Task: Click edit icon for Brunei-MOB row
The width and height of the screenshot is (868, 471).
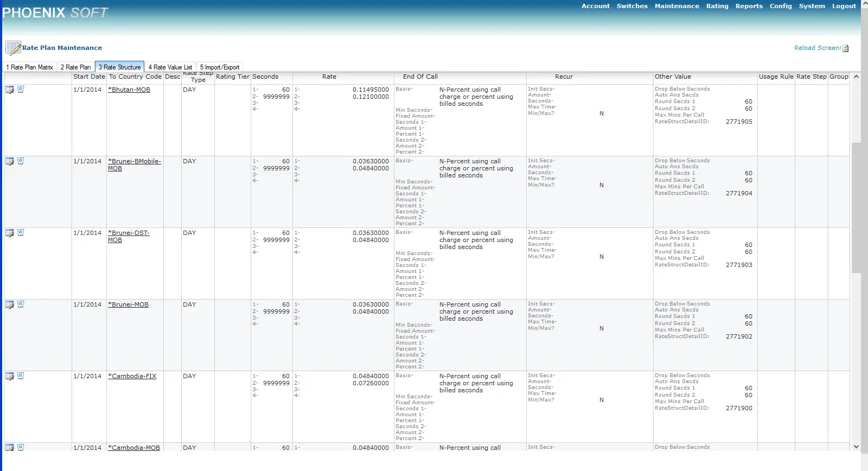Action: click(10, 304)
